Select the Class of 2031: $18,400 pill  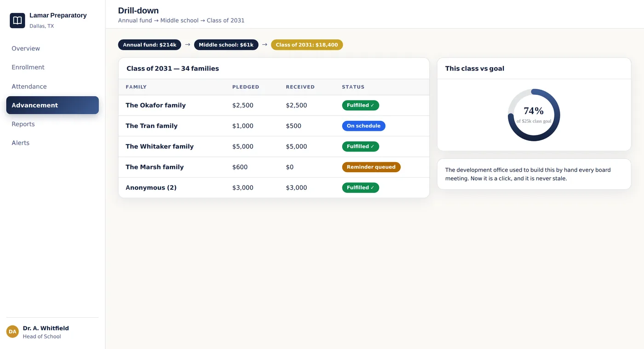coord(307,45)
